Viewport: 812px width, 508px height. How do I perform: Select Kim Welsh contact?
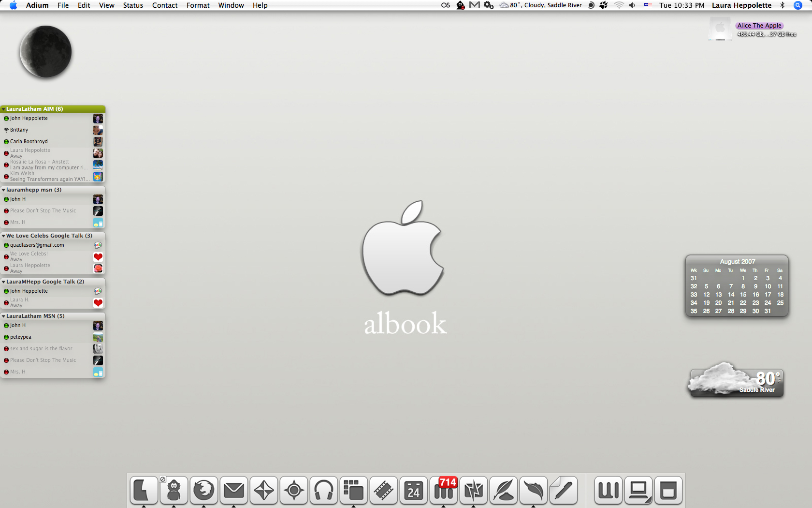tap(53, 177)
